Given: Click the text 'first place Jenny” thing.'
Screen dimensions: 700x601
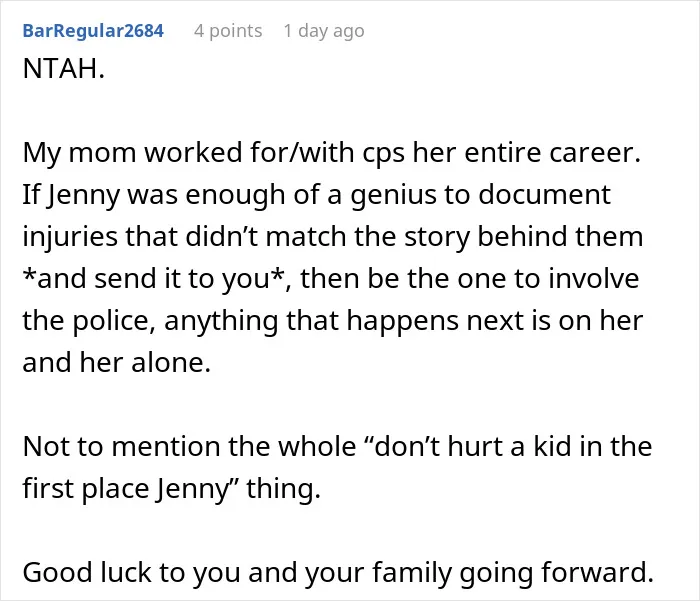Looking at the screenshot, I should click(x=171, y=488).
